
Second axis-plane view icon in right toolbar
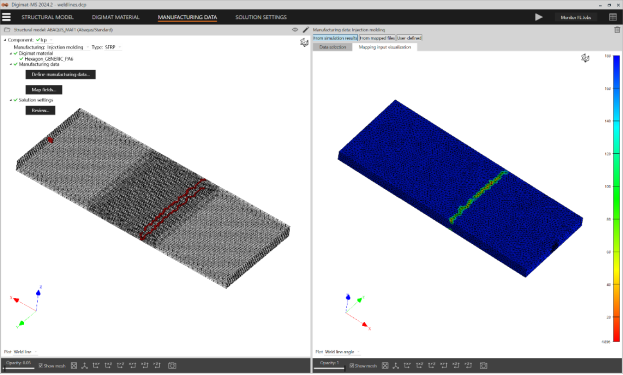[x=420, y=365]
